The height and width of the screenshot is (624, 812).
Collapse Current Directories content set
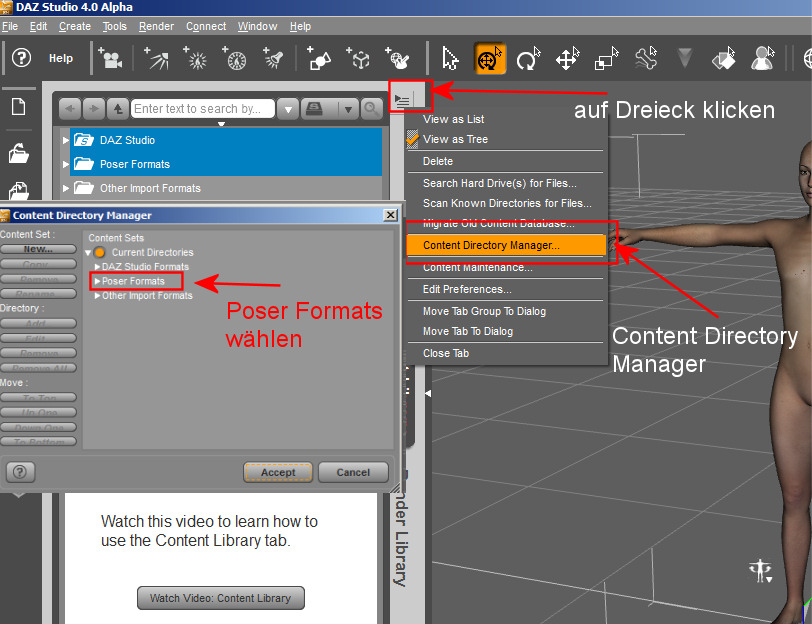click(x=88, y=253)
